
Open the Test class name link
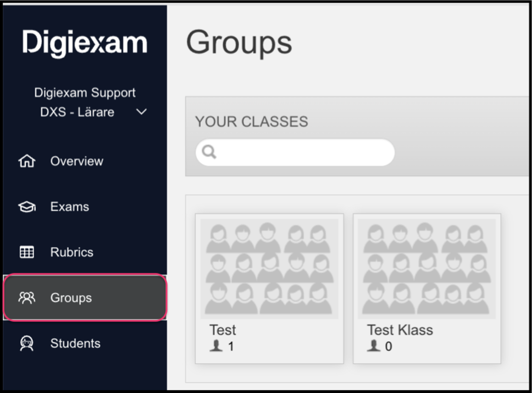coord(223,330)
